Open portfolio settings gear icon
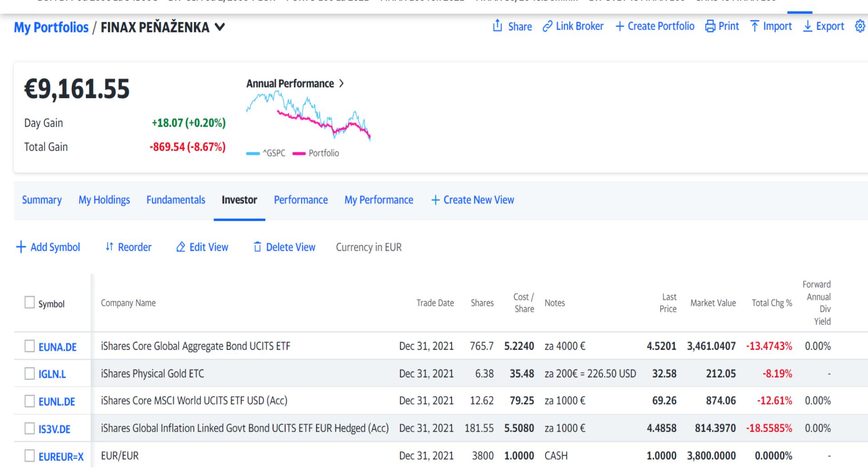868x470 pixels. coord(860,26)
